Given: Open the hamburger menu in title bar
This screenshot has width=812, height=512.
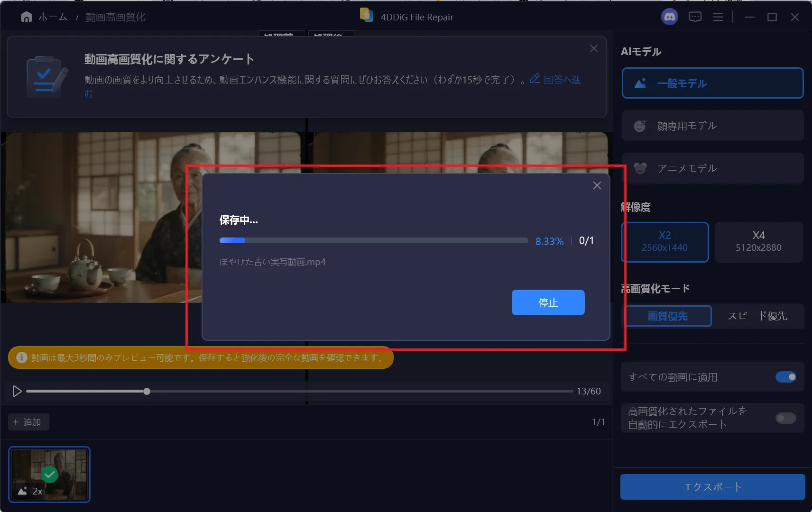Looking at the screenshot, I should [718, 17].
